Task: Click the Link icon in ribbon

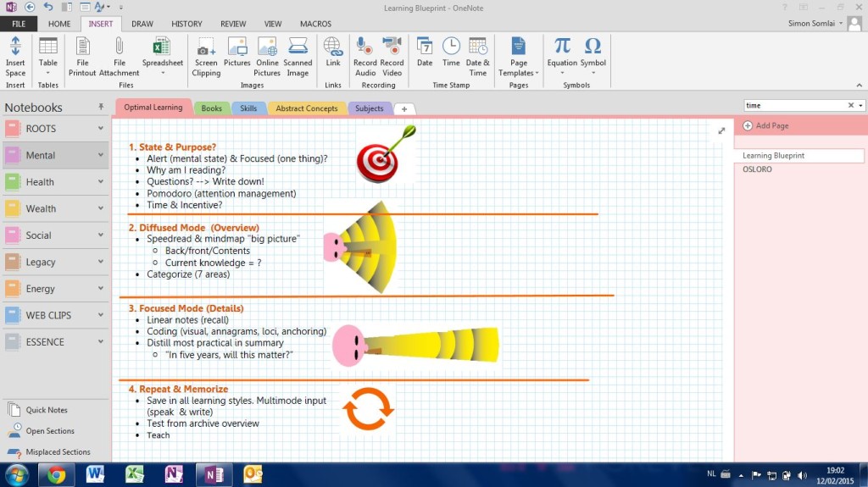Action: click(x=333, y=48)
